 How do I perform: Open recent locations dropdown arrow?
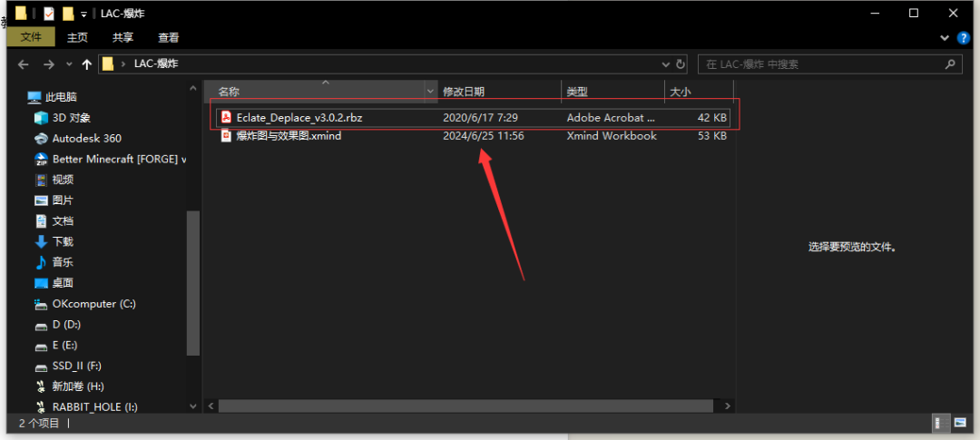point(69,64)
